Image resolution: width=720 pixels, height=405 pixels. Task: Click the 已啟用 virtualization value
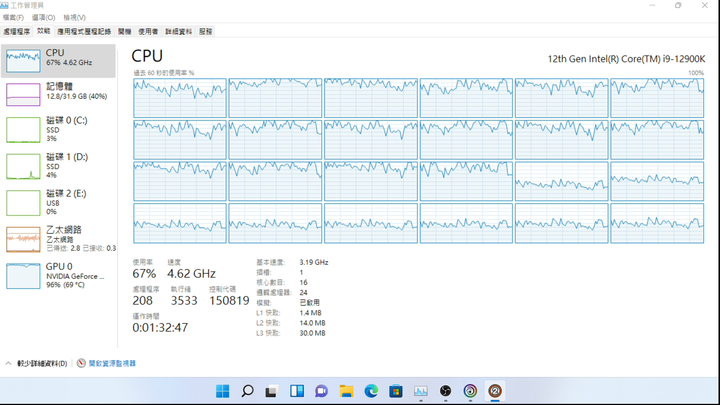pyautogui.click(x=309, y=303)
